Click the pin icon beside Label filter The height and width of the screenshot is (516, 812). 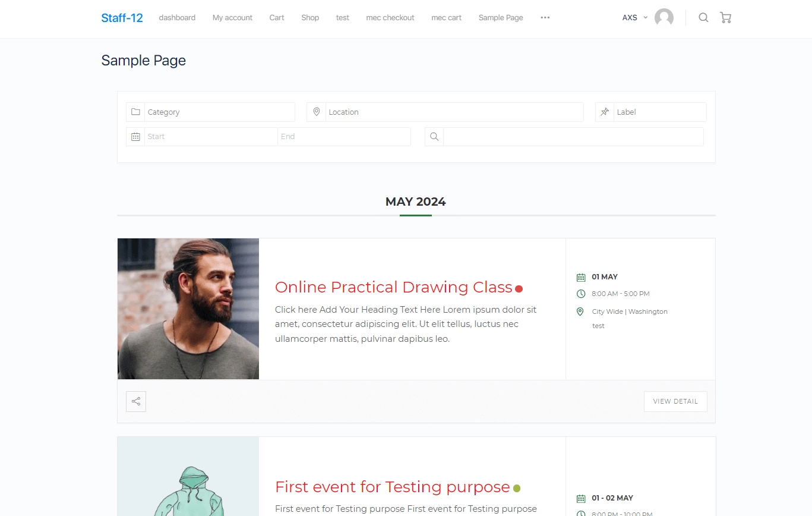605,112
